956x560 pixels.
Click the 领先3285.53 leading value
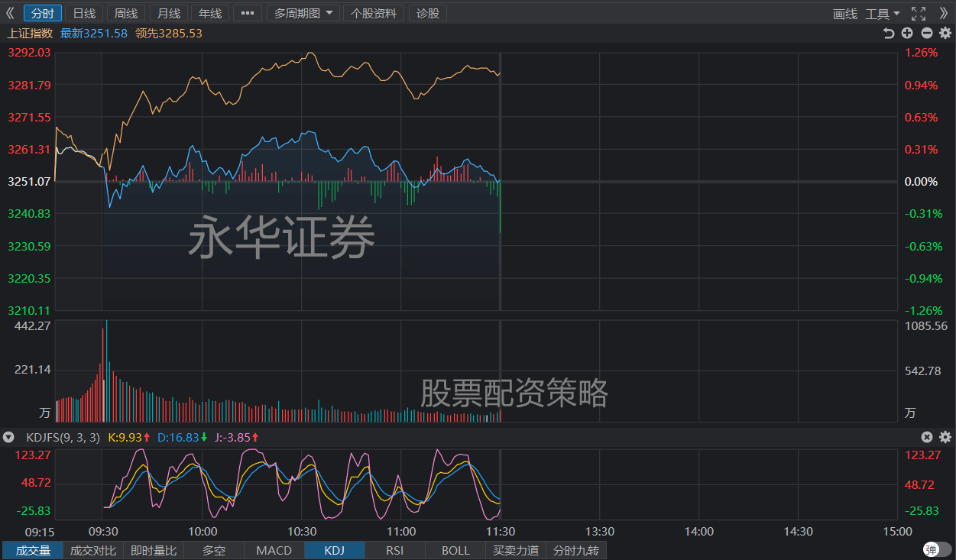169,33
